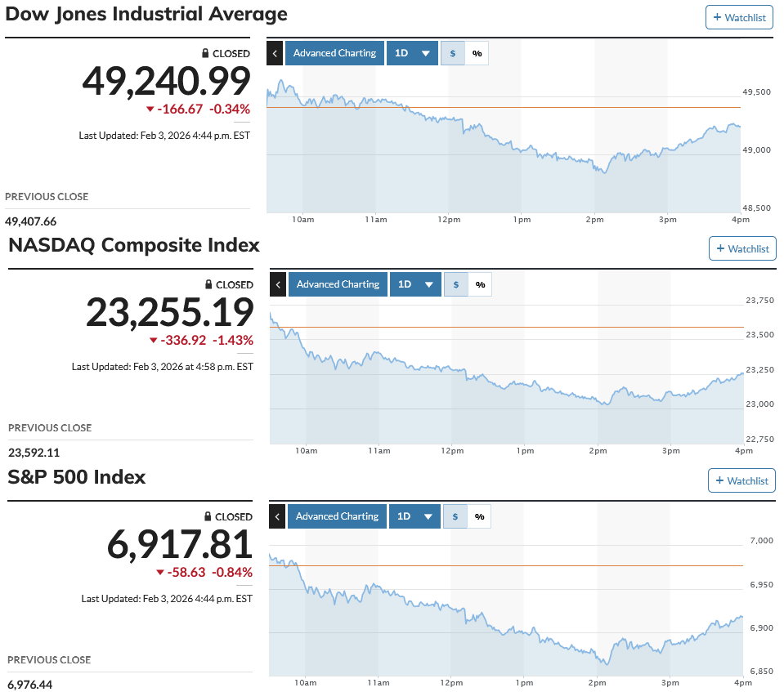Open Advanced Charting for NASDAQ Composite
Image resolution: width=784 pixels, height=692 pixels.
click(x=338, y=284)
